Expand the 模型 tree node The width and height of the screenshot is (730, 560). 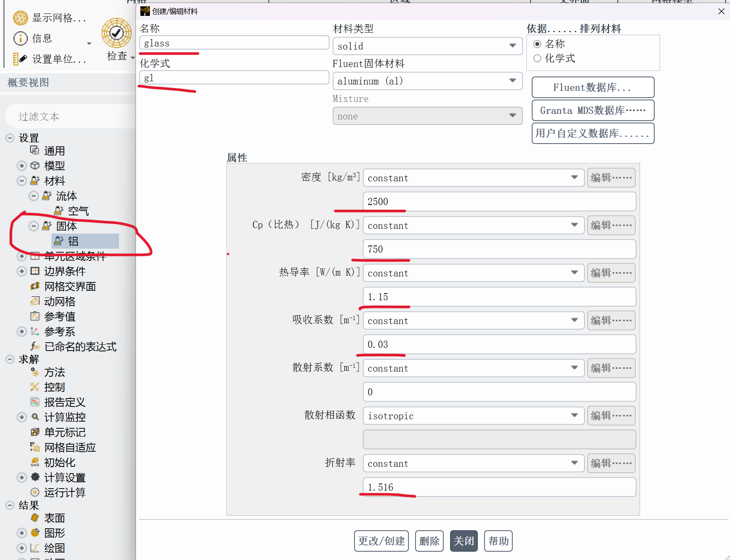click(x=22, y=165)
